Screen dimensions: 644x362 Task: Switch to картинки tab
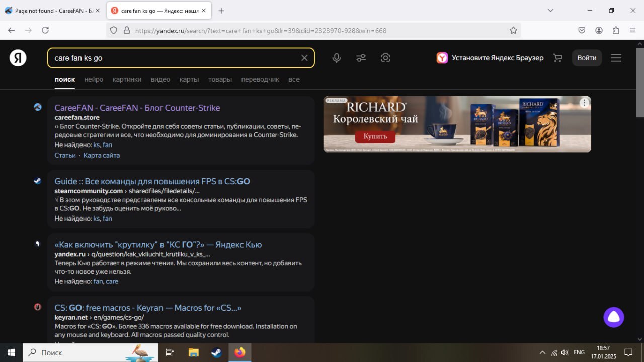pyautogui.click(x=127, y=79)
